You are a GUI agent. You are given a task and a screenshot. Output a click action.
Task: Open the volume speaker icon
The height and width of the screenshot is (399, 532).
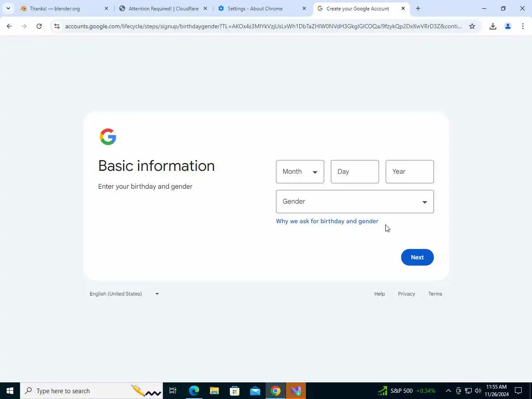(478, 391)
